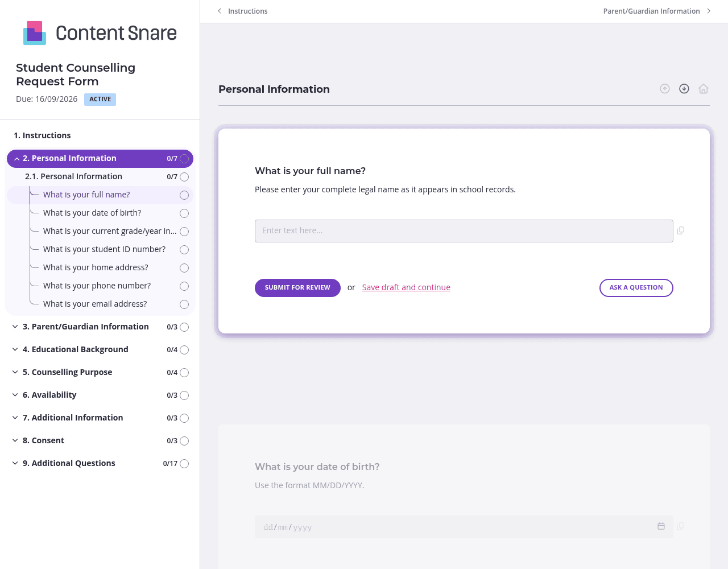
Task: Expand 5. Counselling Purpose section
Action: pyautogui.click(x=15, y=372)
